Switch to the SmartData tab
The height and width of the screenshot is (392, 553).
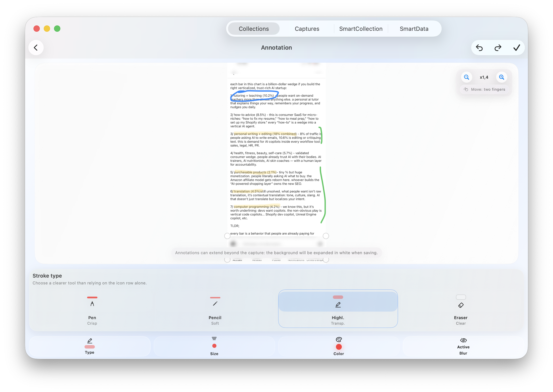414,29
